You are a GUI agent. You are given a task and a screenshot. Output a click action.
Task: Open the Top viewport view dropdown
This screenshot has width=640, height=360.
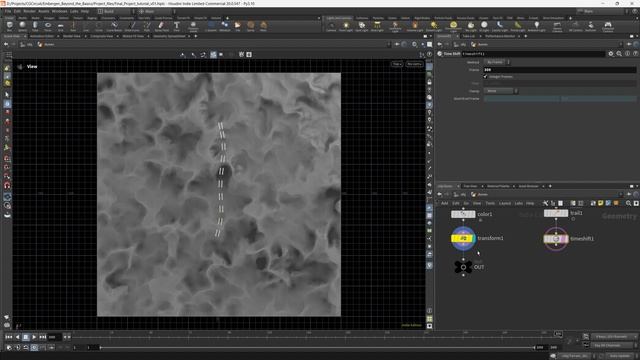coord(397,64)
